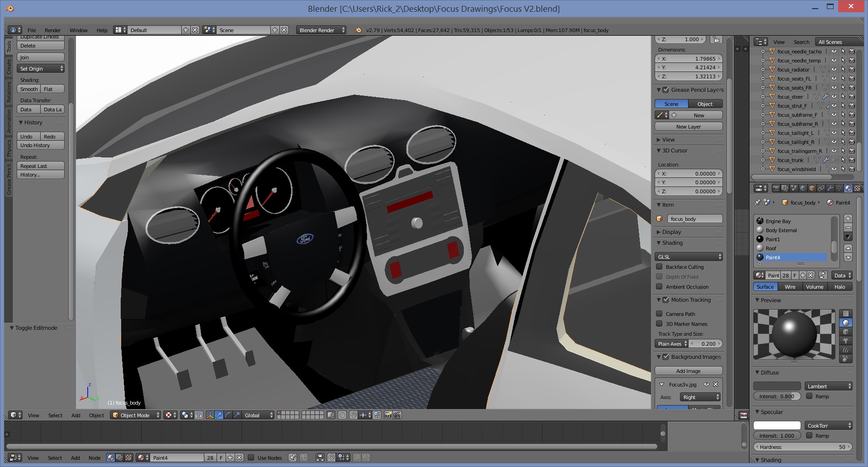Open the Help menu

point(102,30)
